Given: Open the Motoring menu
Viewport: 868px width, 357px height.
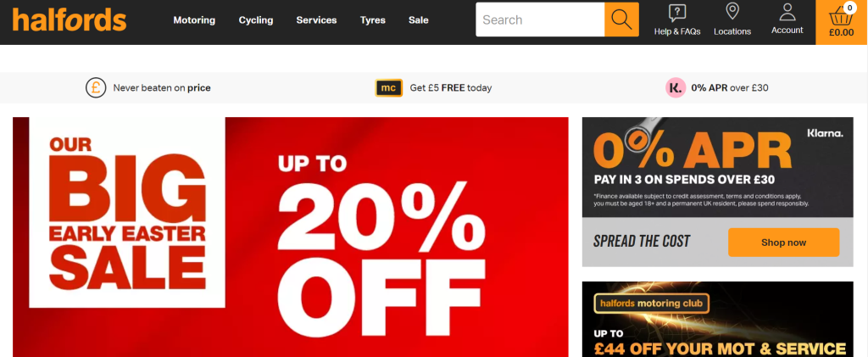Looking at the screenshot, I should [x=194, y=20].
